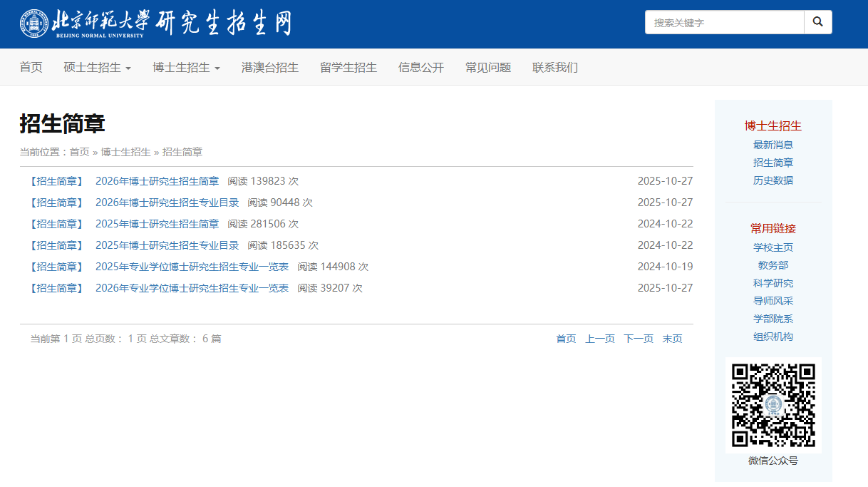Open 联系我们 in the navigation bar
The width and height of the screenshot is (868, 487).
pos(555,68)
